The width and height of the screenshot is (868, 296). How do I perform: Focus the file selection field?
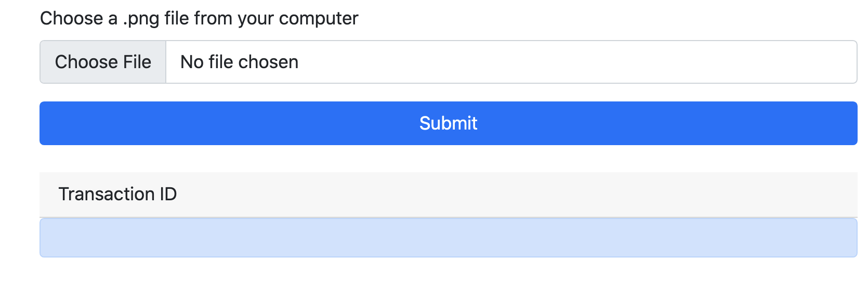(448, 62)
